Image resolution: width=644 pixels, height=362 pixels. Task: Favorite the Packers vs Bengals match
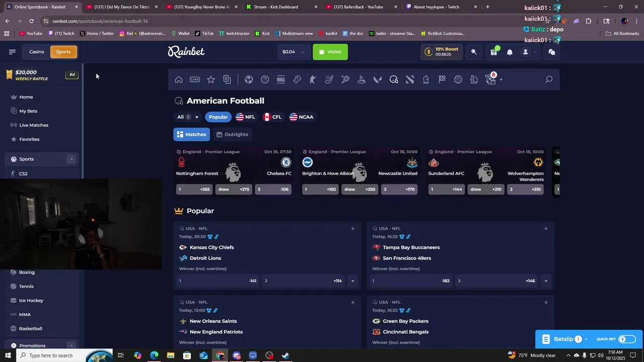pos(546,302)
